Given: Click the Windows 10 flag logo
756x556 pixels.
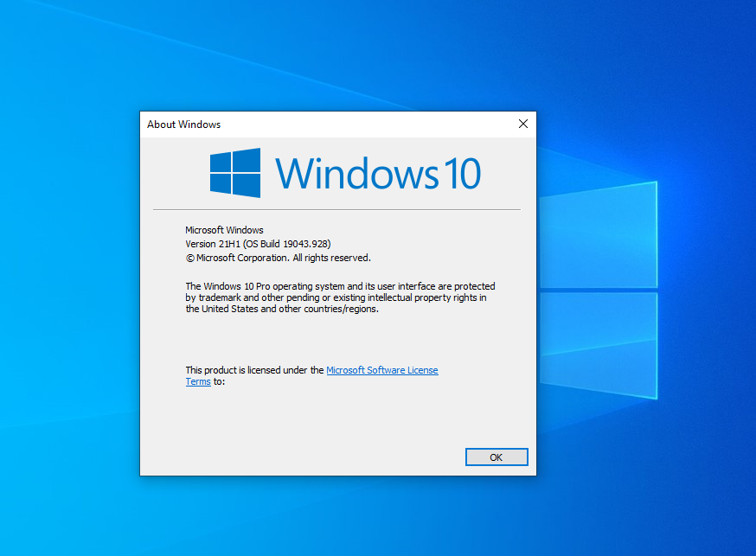Looking at the screenshot, I should [235, 173].
